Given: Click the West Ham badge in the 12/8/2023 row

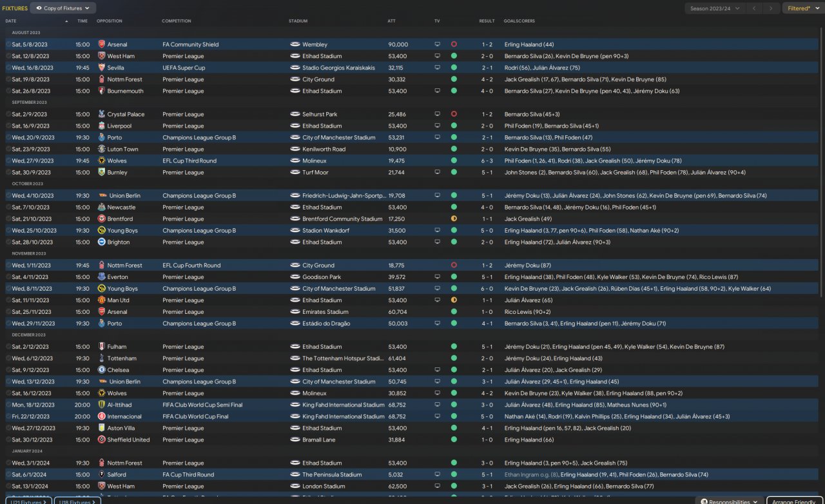Looking at the screenshot, I should [x=102, y=56].
